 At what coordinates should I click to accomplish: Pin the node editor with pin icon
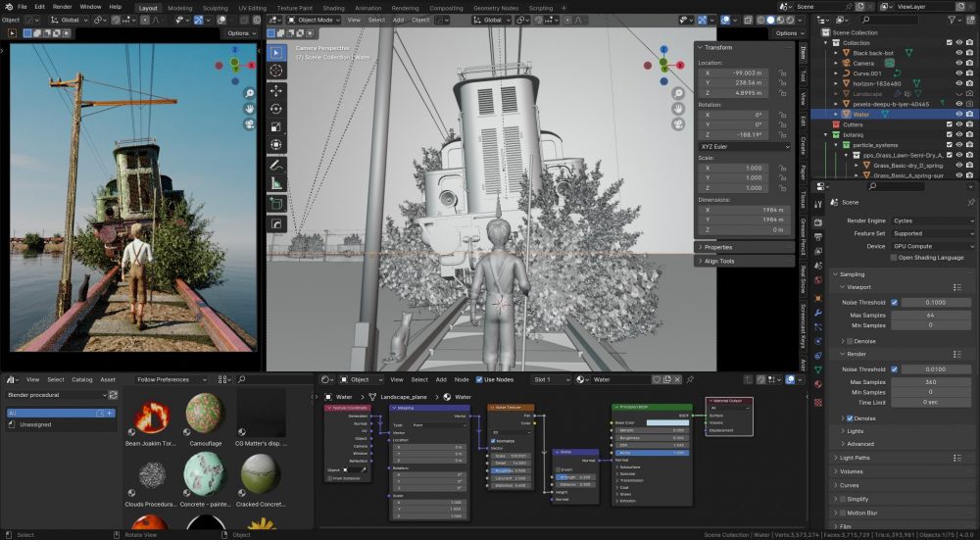690,379
